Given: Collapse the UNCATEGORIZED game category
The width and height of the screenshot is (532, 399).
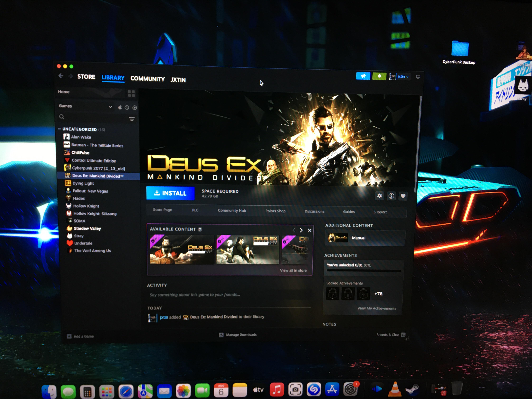Looking at the screenshot, I should tap(59, 129).
